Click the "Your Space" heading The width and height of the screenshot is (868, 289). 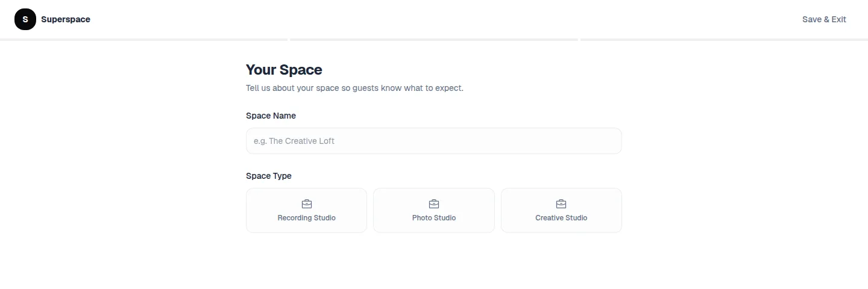click(x=284, y=70)
